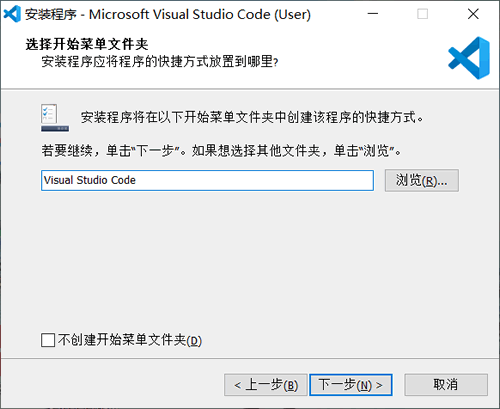The width and height of the screenshot is (500, 409).
Task: Click the large VS Code logo in header
Action: pyautogui.click(x=469, y=58)
